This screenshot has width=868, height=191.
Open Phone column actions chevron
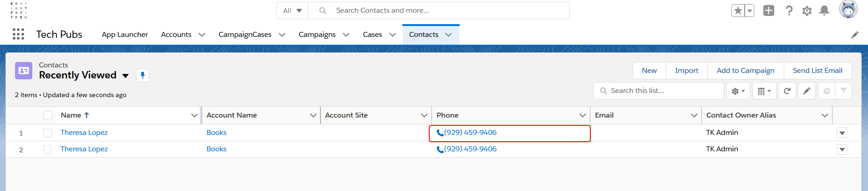(x=583, y=115)
